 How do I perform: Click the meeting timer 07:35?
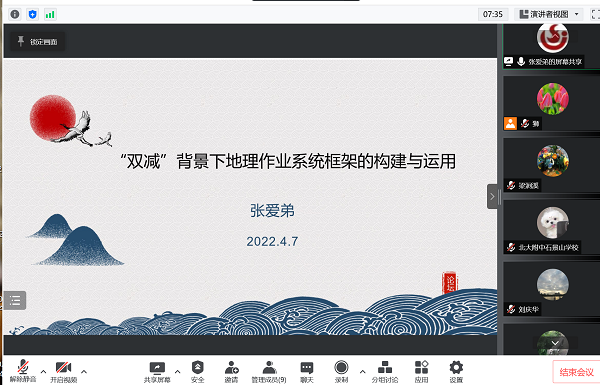pyautogui.click(x=492, y=14)
